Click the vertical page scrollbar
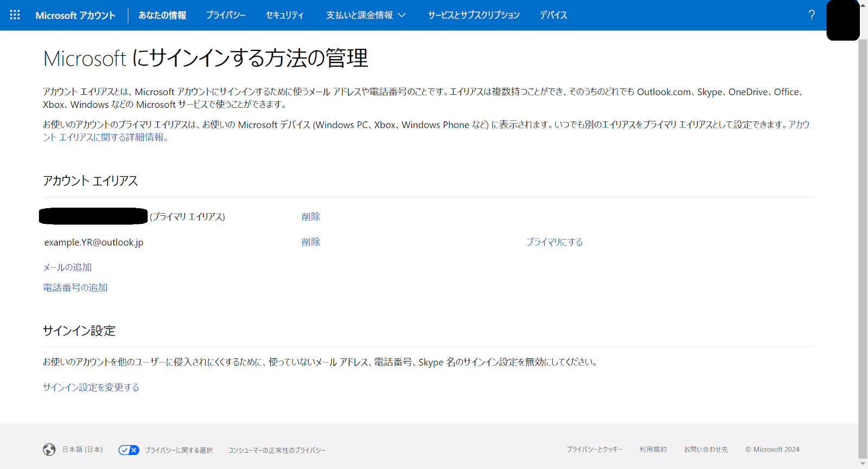Viewport: 868px width, 469px height. point(863,249)
